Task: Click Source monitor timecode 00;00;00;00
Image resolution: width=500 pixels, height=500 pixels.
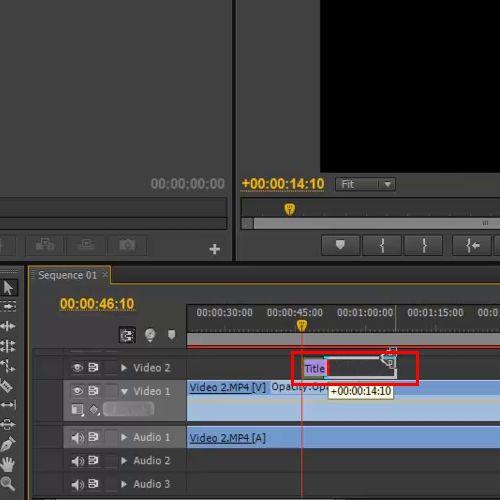Action: (x=188, y=184)
